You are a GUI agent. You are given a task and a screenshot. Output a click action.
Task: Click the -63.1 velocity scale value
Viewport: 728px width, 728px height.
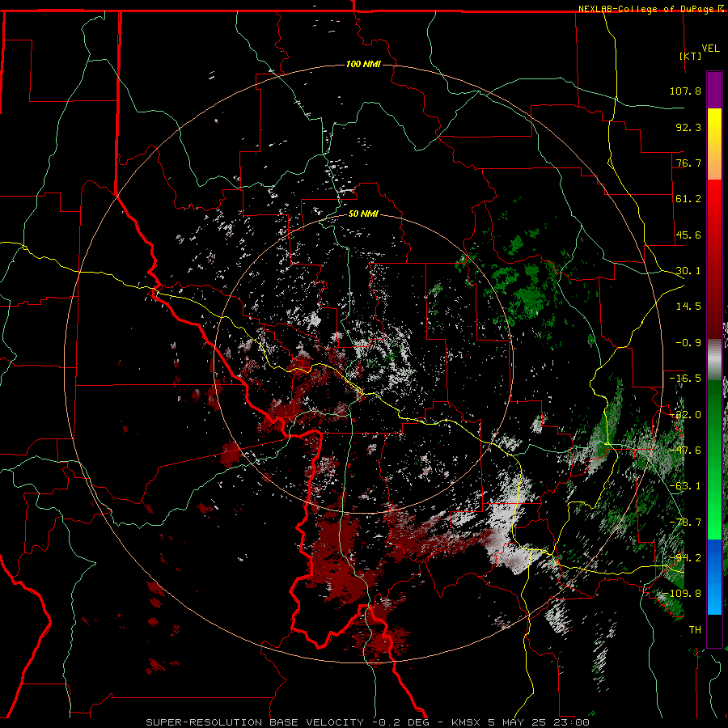click(x=685, y=486)
